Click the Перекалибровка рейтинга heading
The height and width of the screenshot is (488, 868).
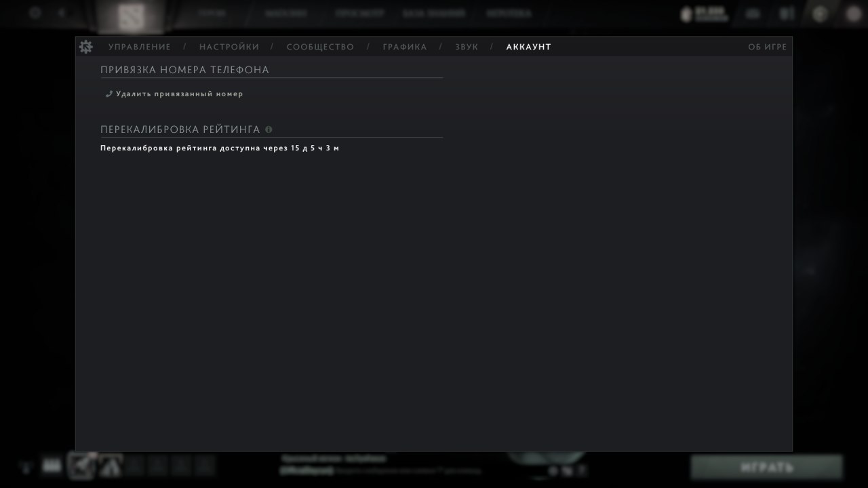pyautogui.click(x=180, y=129)
